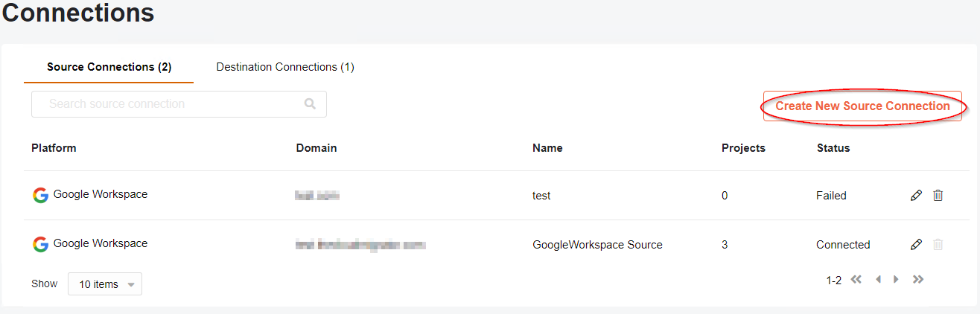Delete the test connection via trash icon

point(938,195)
